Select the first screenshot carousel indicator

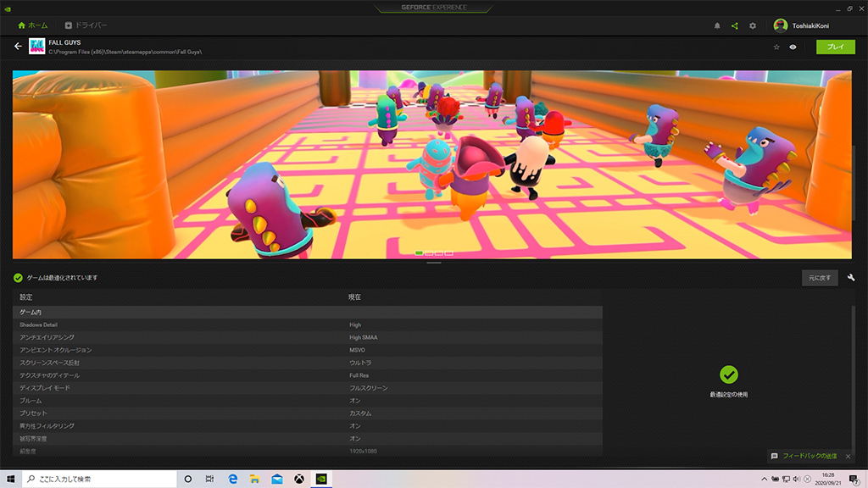point(419,252)
